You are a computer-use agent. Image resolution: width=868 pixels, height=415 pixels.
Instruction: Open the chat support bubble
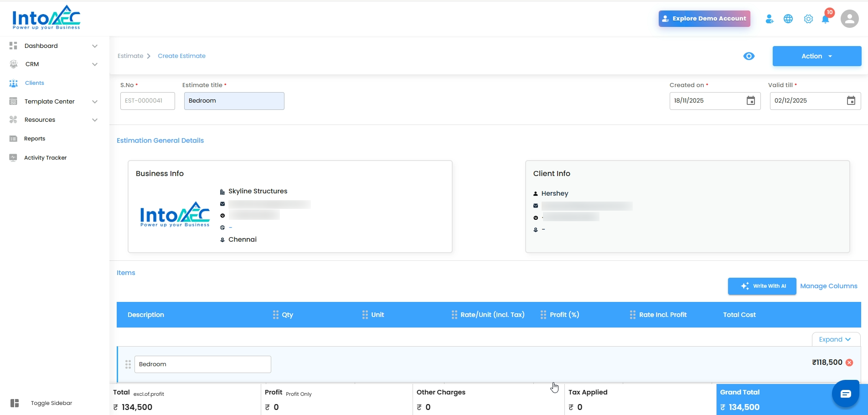click(x=846, y=394)
